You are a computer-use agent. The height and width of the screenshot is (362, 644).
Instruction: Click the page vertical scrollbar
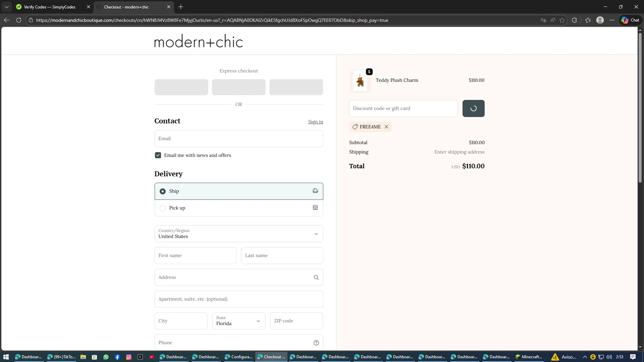(x=640, y=107)
